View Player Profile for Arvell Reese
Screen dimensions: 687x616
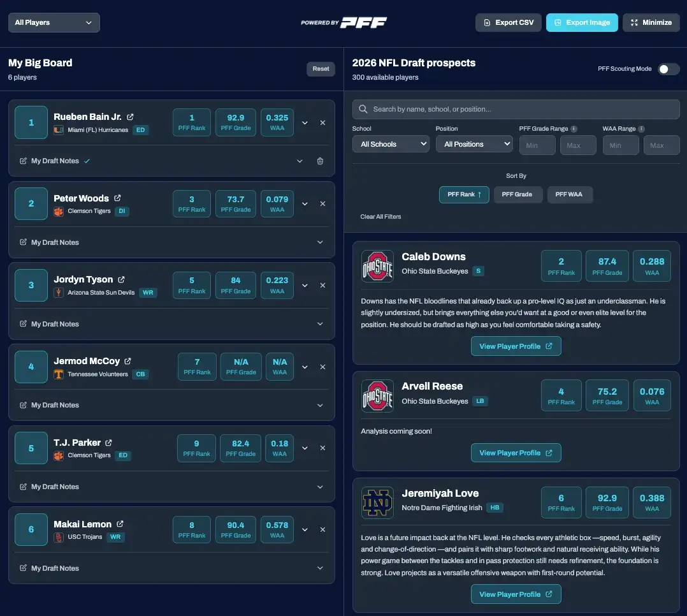[x=516, y=453]
